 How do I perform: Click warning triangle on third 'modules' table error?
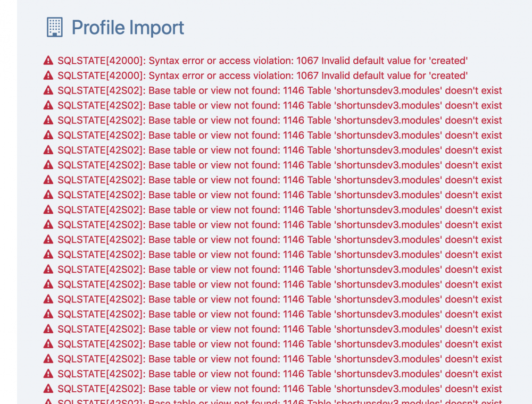click(48, 120)
